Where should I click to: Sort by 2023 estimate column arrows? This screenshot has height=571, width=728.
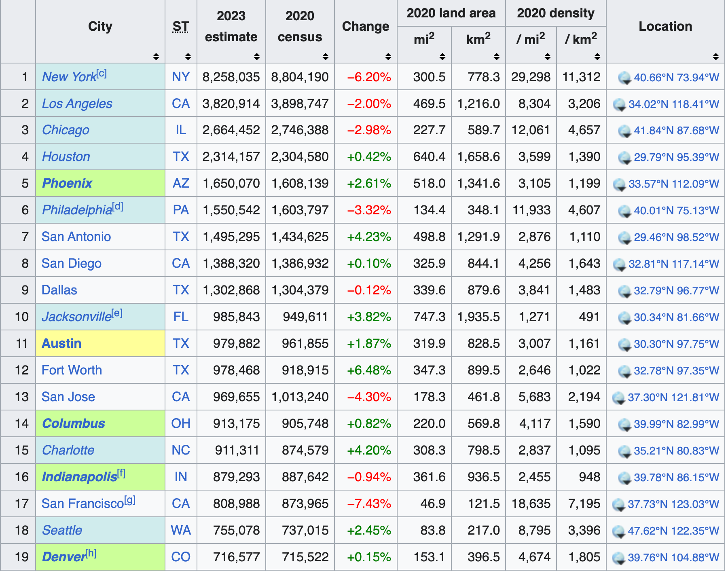tap(257, 57)
